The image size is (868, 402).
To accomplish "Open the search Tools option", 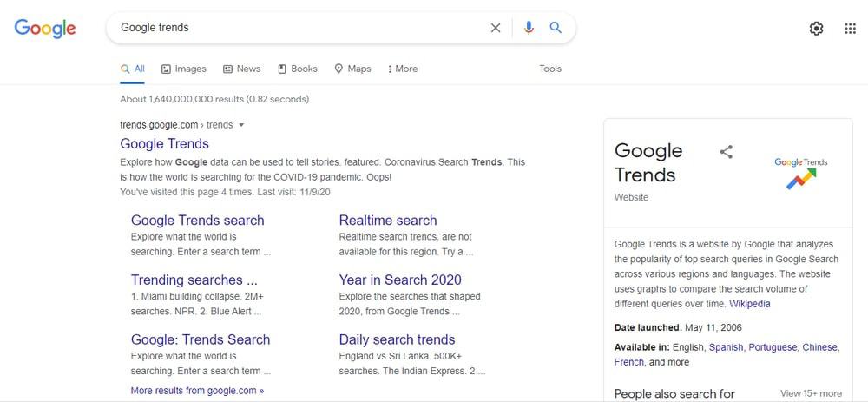I will pos(550,69).
